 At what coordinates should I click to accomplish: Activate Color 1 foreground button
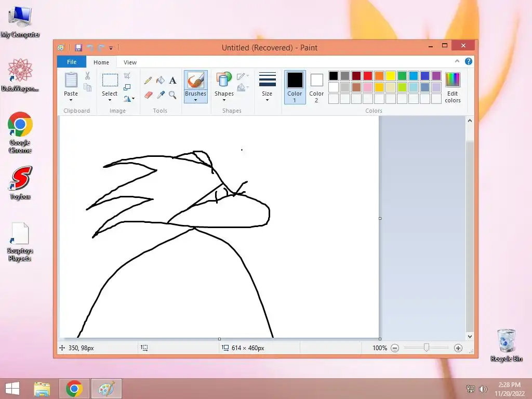point(295,87)
